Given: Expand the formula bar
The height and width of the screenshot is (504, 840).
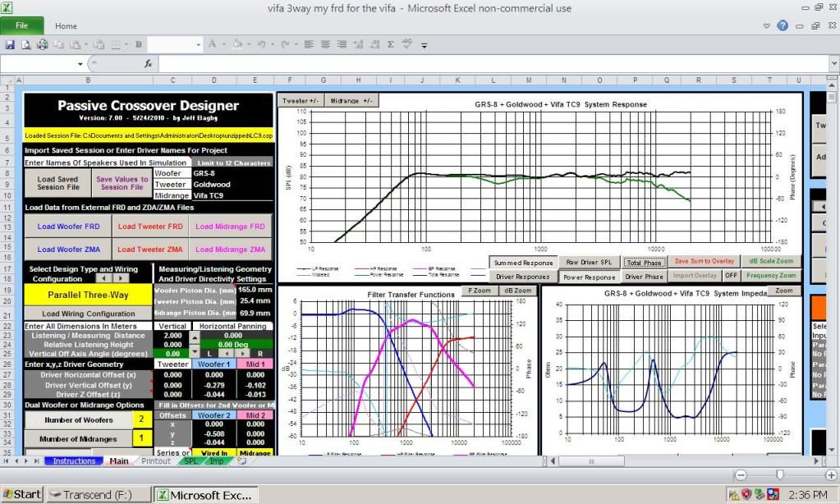Looking at the screenshot, I should [x=834, y=63].
